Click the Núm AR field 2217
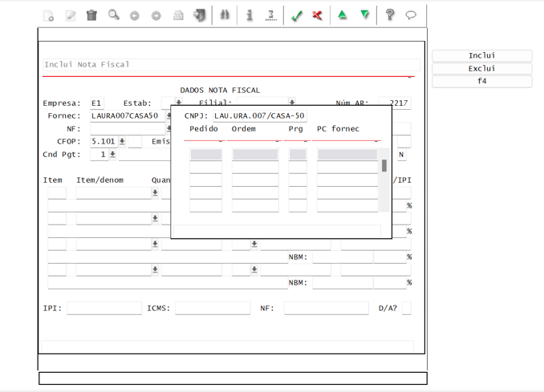Viewport: 544px width, 392px height. point(395,103)
